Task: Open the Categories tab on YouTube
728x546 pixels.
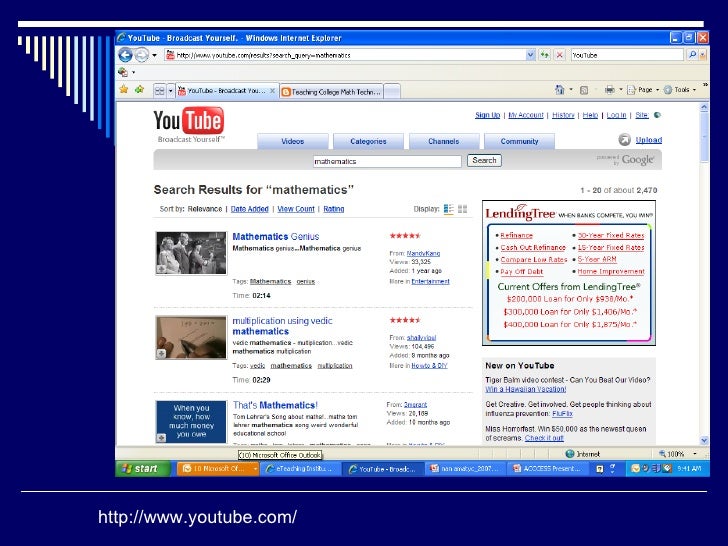Action: tap(368, 141)
